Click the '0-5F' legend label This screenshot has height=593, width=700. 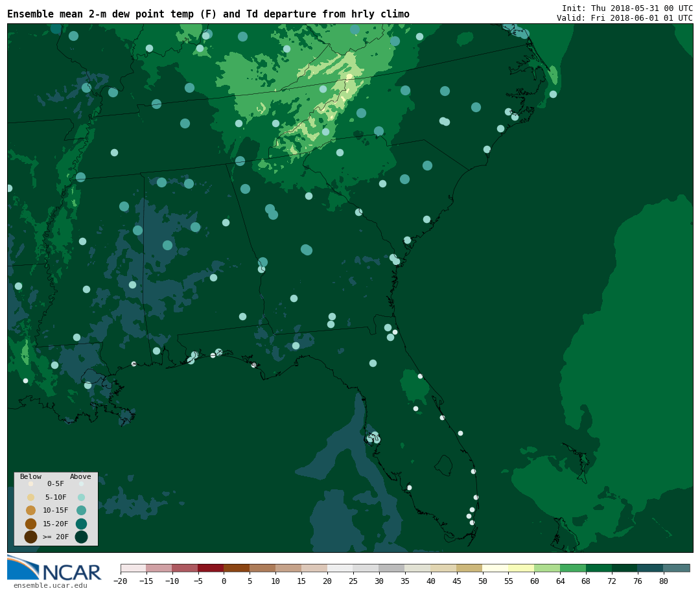(56, 483)
